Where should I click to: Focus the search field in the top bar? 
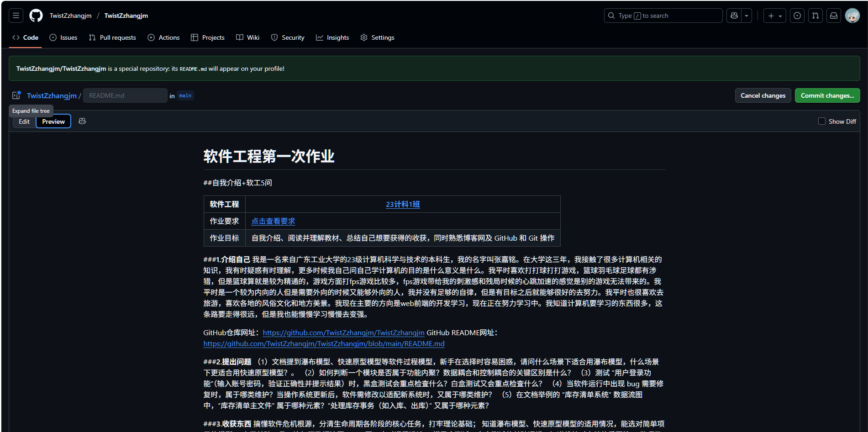pos(663,15)
